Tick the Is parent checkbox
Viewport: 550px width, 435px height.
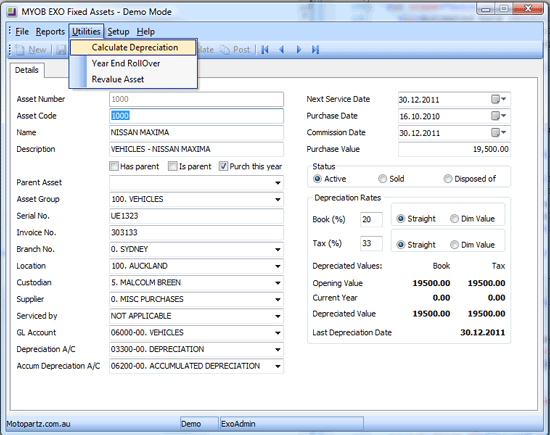(x=173, y=166)
